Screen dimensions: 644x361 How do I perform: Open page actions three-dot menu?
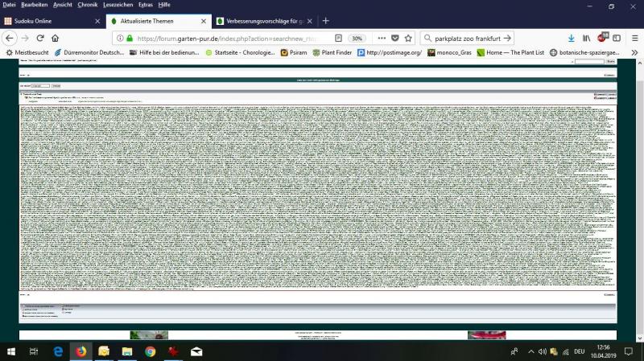(x=381, y=38)
